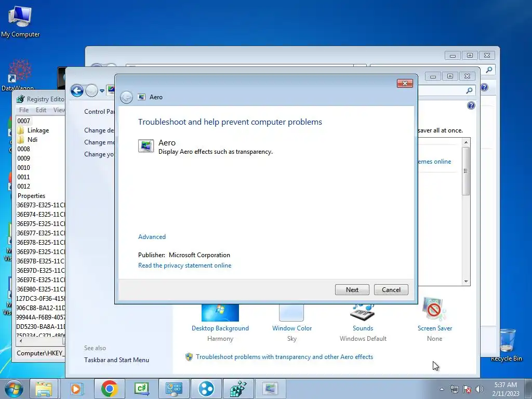Close the Aero troubleshooter with the red X
532x399 pixels.
coord(405,84)
